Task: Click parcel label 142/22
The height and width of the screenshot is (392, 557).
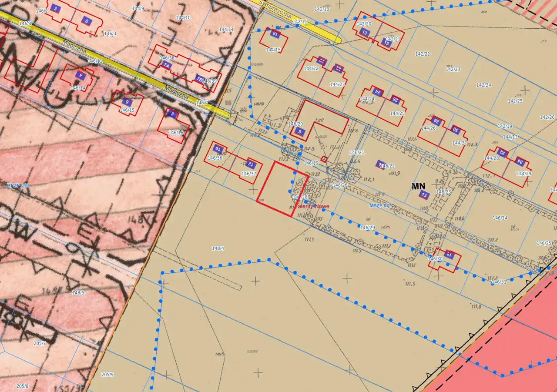Action: 423,54
